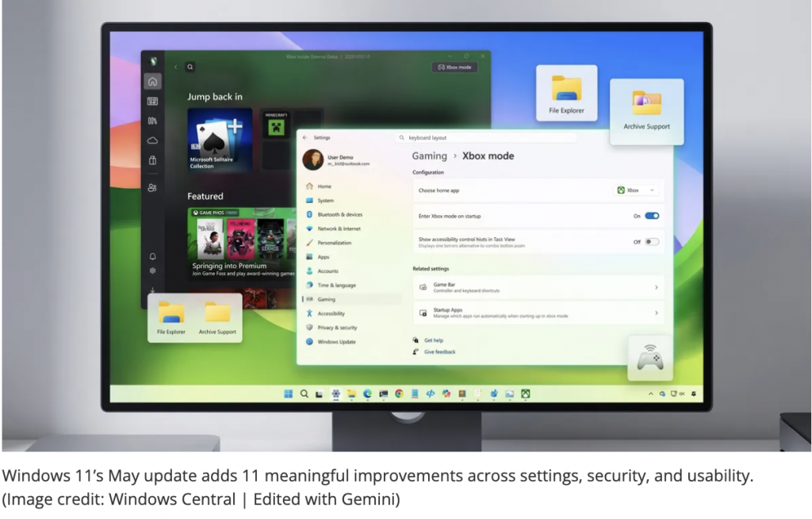Open the notifications bell in the Xbox app
The image size is (812, 519).
[153, 256]
